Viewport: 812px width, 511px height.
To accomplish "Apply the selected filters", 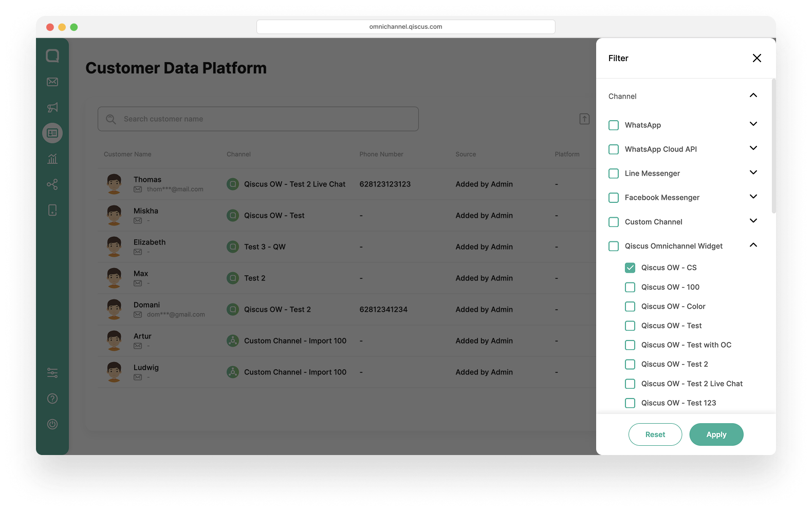I will 716,434.
